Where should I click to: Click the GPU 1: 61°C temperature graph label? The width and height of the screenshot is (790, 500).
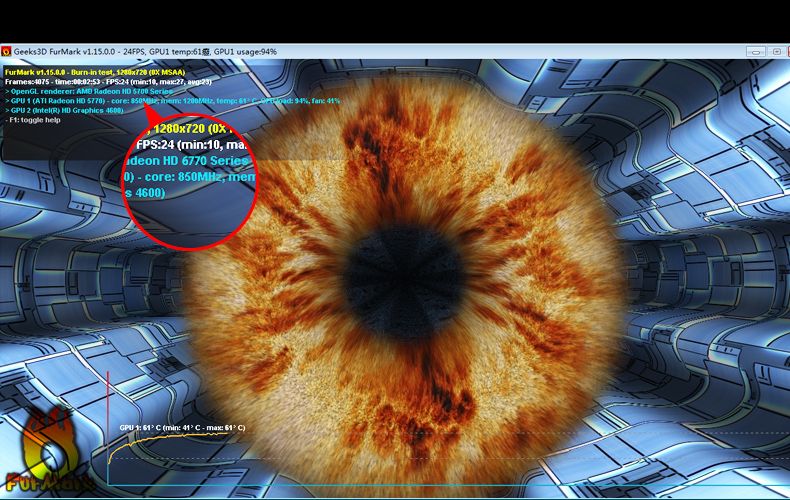coord(182,427)
